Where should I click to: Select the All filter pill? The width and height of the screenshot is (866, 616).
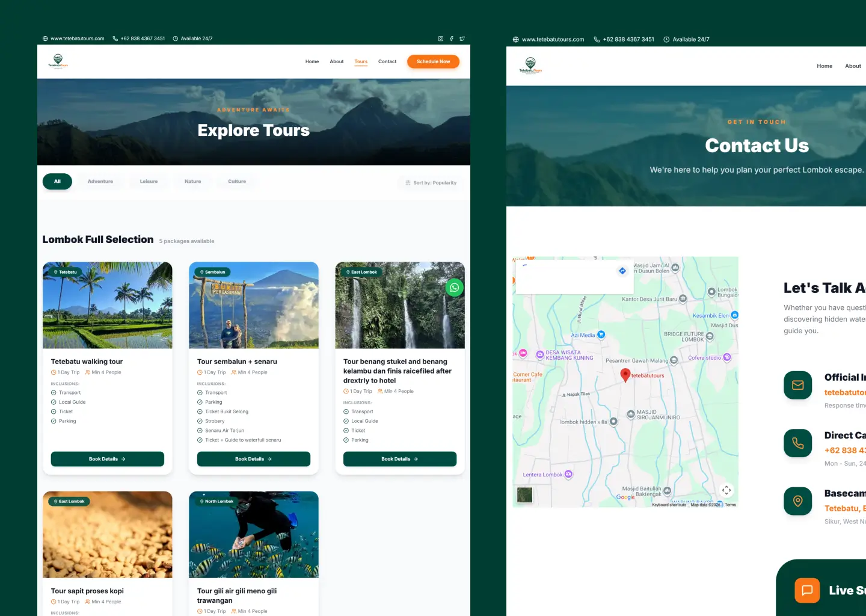click(57, 182)
